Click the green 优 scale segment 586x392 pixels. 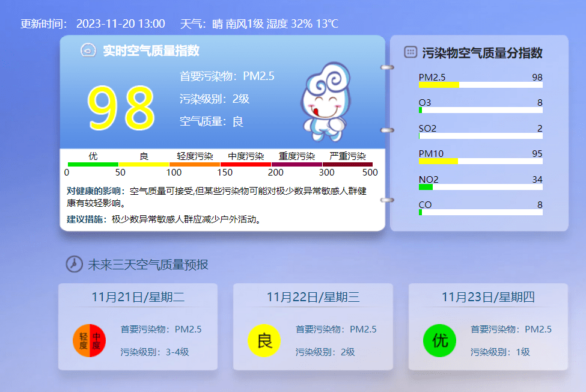click(93, 164)
